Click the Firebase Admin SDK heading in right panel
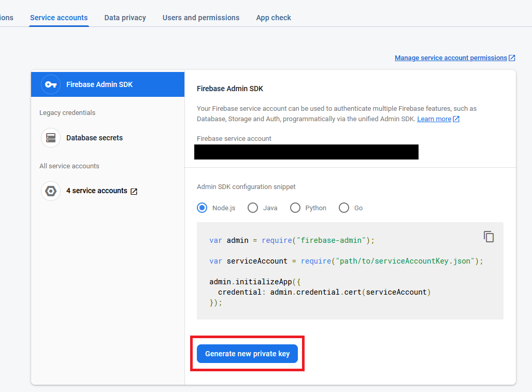The height and width of the screenshot is (392, 532). (x=230, y=89)
